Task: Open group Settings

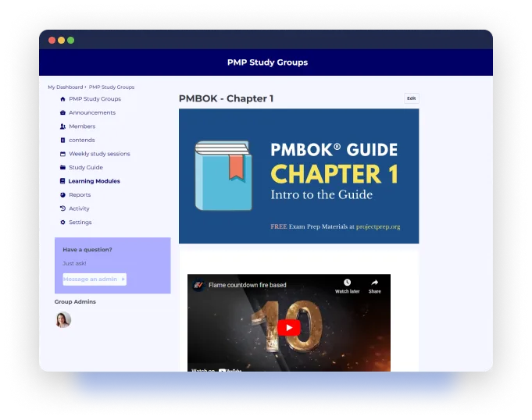Action: (80, 222)
